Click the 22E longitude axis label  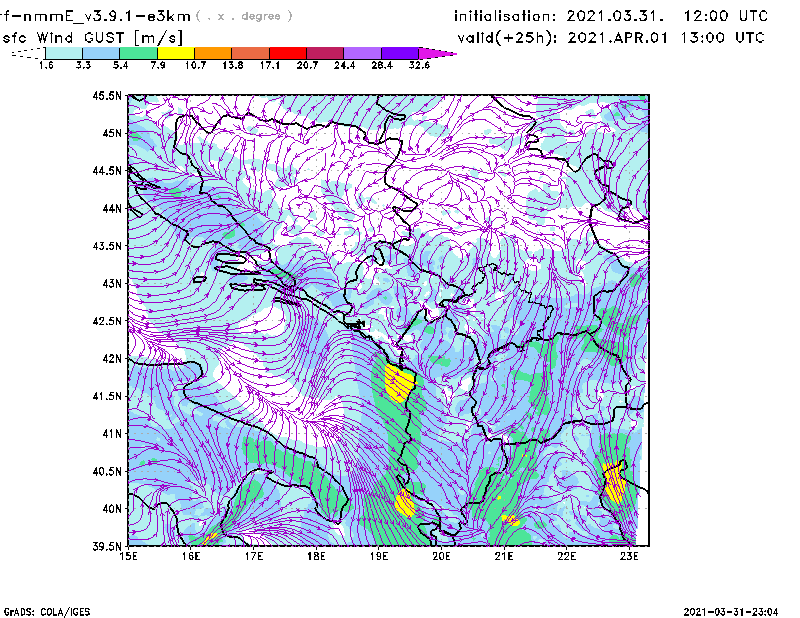(x=567, y=556)
